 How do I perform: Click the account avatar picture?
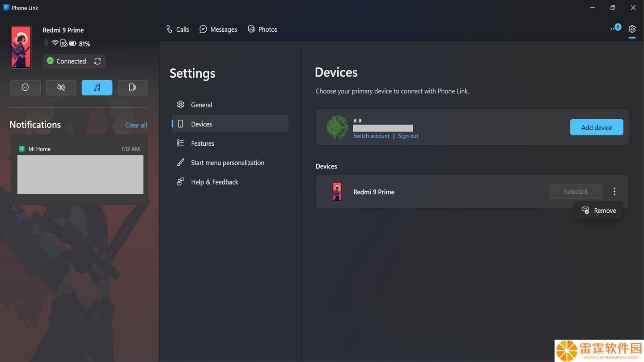pyautogui.click(x=337, y=127)
